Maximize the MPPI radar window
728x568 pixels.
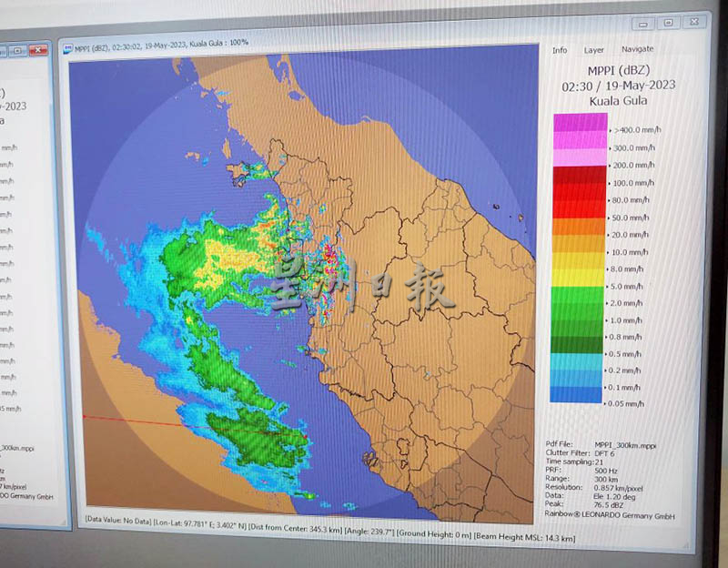coord(668,22)
